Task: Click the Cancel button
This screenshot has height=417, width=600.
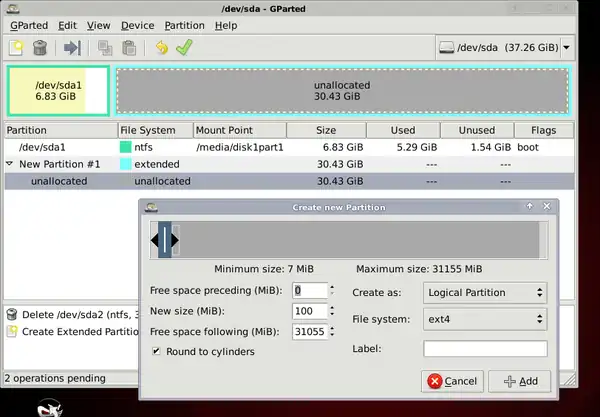Action: 451,381
